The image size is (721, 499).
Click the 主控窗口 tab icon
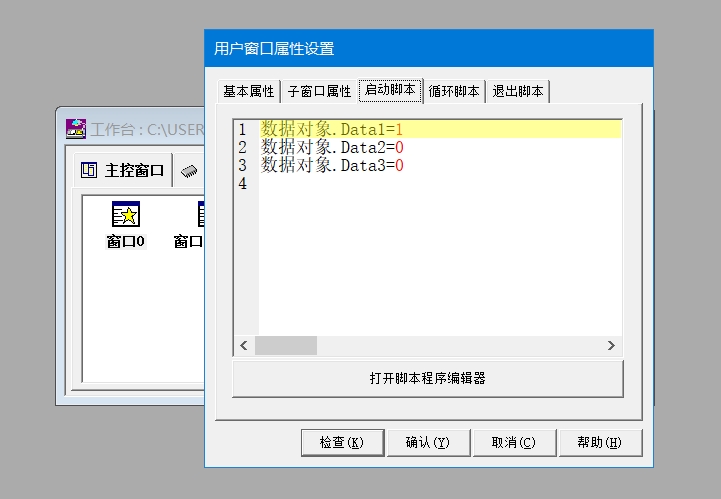point(89,170)
